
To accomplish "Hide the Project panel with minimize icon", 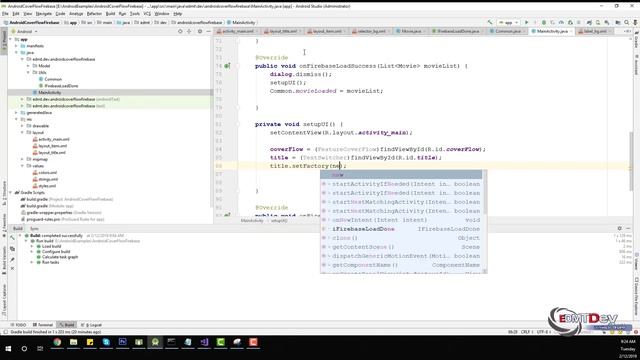I will [x=208, y=31].
